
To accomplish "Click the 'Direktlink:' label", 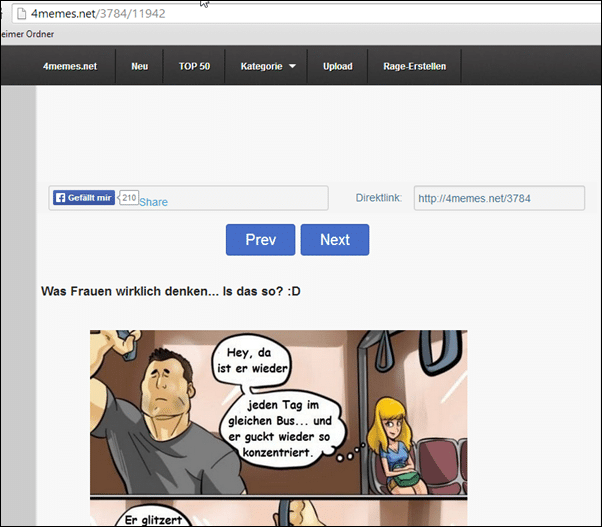I will [x=379, y=198].
